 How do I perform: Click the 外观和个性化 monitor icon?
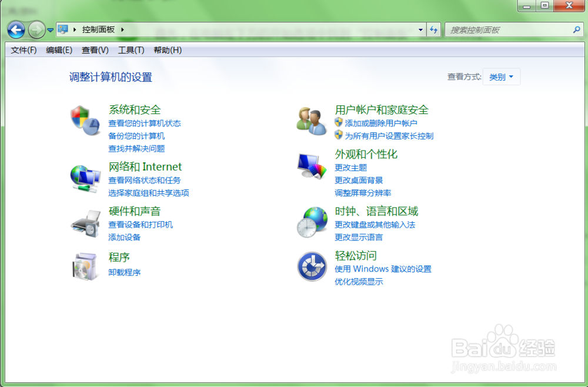pos(310,165)
